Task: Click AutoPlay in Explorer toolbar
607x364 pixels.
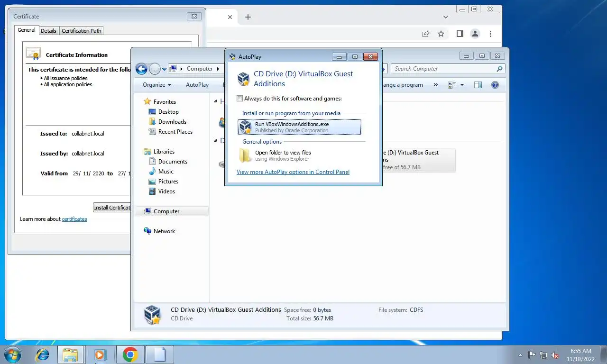Action: [197, 85]
